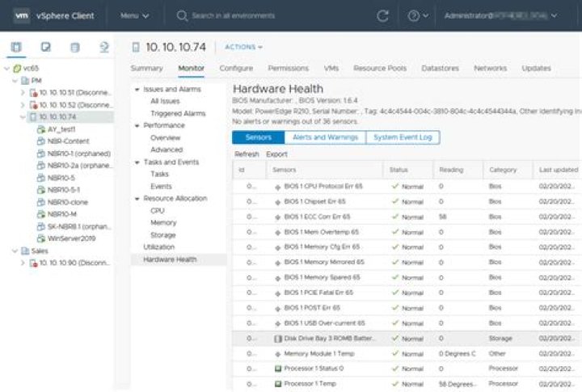The height and width of the screenshot is (392, 582).
Task: Open Utilization in monitor menu
Action: pos(158,247)
